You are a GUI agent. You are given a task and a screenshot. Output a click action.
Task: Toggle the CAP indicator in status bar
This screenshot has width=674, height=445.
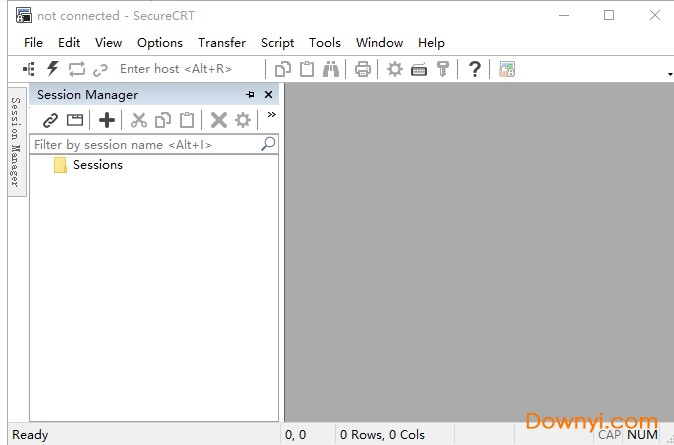tap(609, 435)
